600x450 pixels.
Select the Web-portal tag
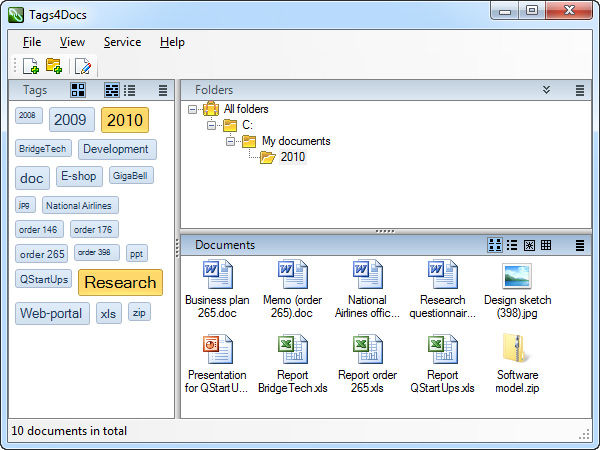(53, 314)
